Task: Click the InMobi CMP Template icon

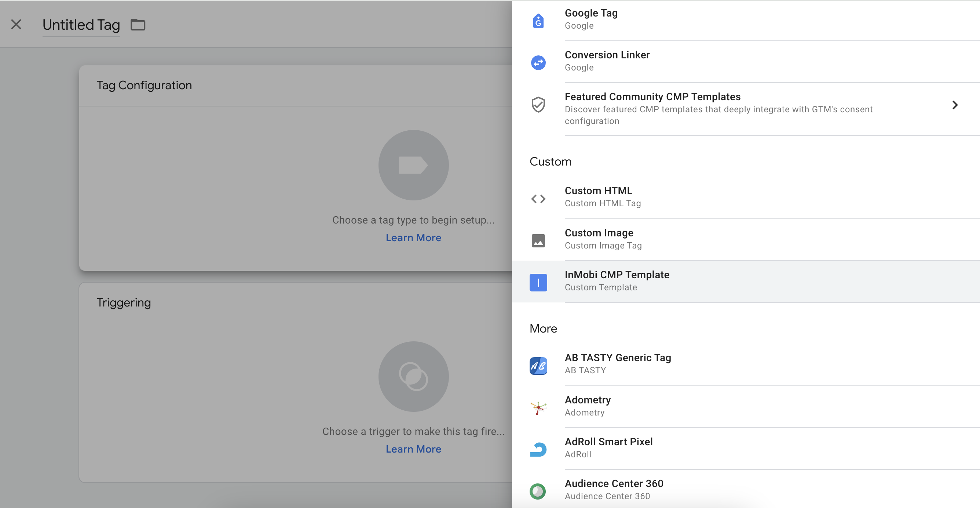Action: [x=538, y=283]
